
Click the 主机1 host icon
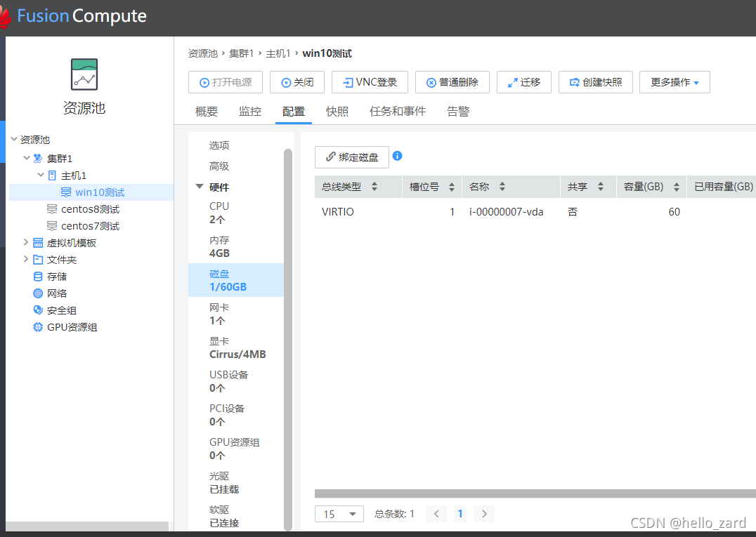pos(52,175)
